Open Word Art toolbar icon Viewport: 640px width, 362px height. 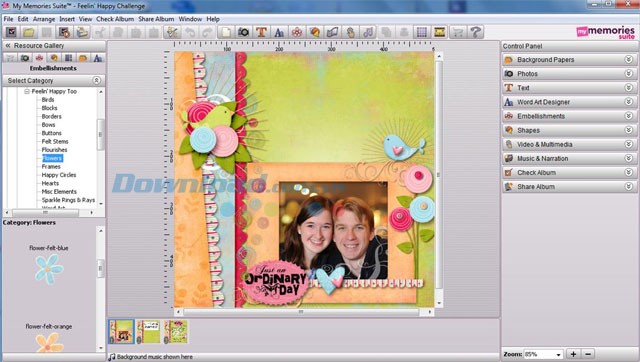[x=279, y=32]
